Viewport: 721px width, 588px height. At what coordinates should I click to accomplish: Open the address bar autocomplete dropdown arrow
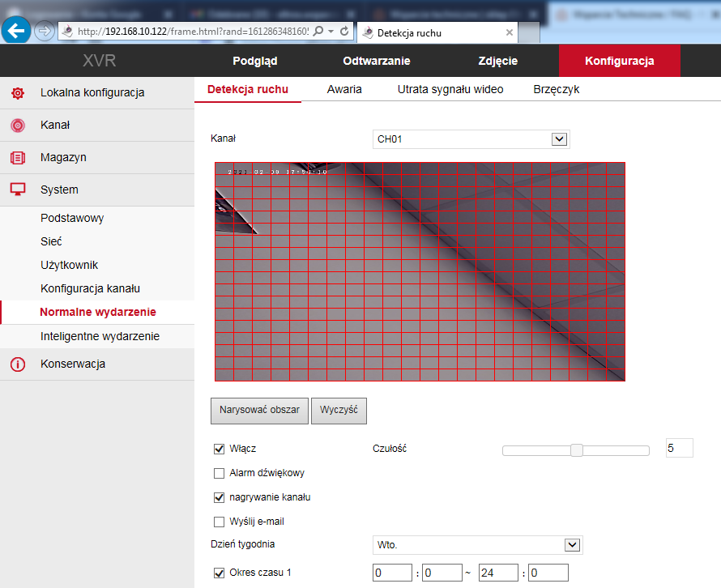(331, 31)
